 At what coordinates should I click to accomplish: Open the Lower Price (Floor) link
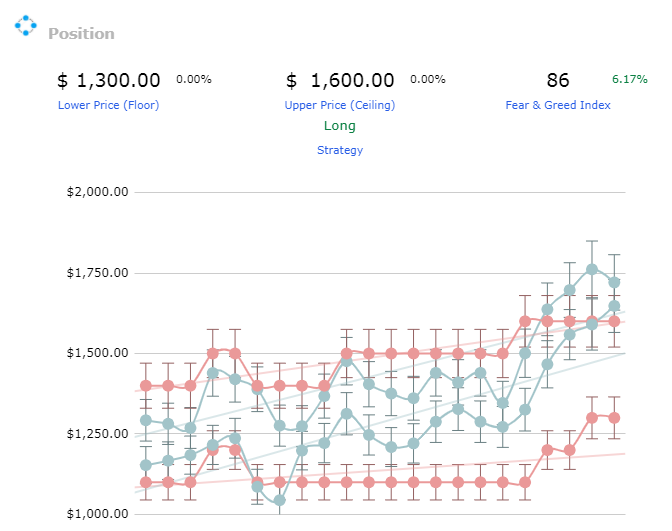pyautogui.click(x=108, y=105)
